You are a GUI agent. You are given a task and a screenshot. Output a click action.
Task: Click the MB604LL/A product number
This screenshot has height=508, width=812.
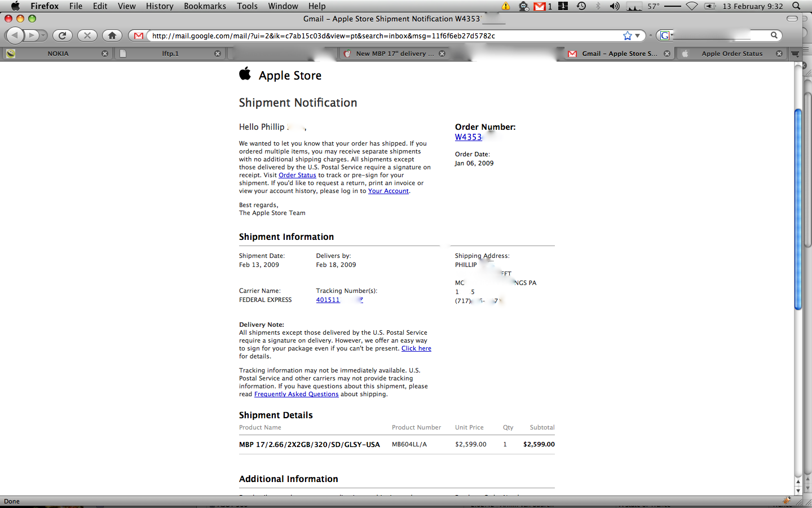[x=409, y=444]
